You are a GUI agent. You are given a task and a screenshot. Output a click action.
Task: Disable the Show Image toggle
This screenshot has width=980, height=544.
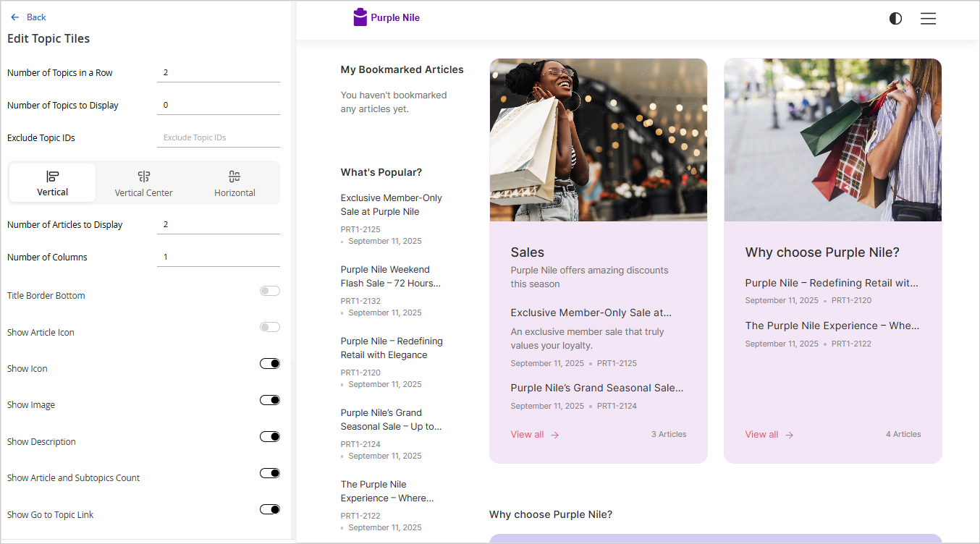tap(269, 400)
